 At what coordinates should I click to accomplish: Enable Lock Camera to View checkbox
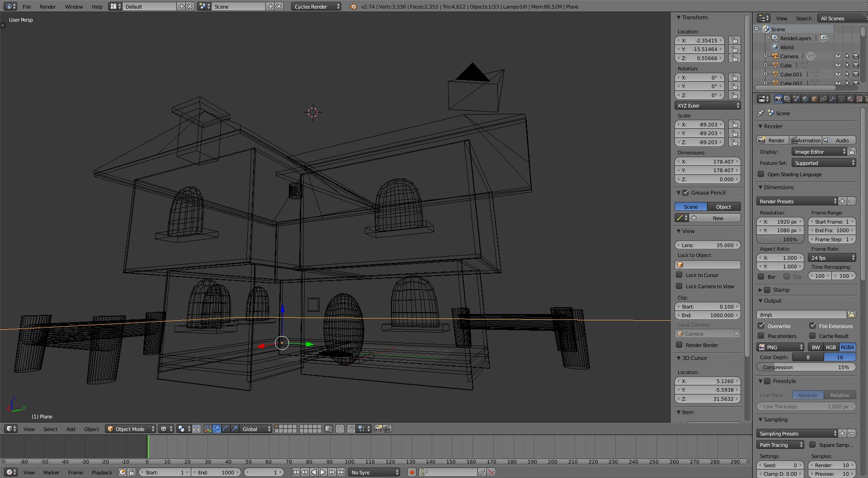click(679, 286)
